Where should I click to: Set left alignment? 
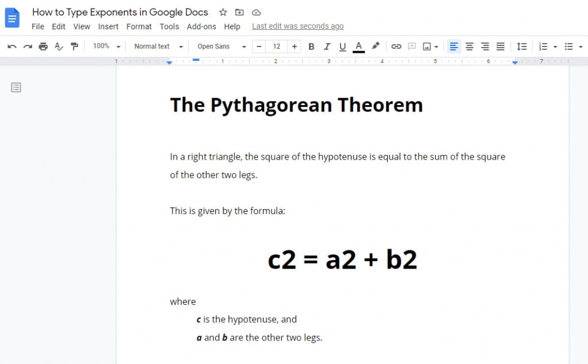point(454,47)
